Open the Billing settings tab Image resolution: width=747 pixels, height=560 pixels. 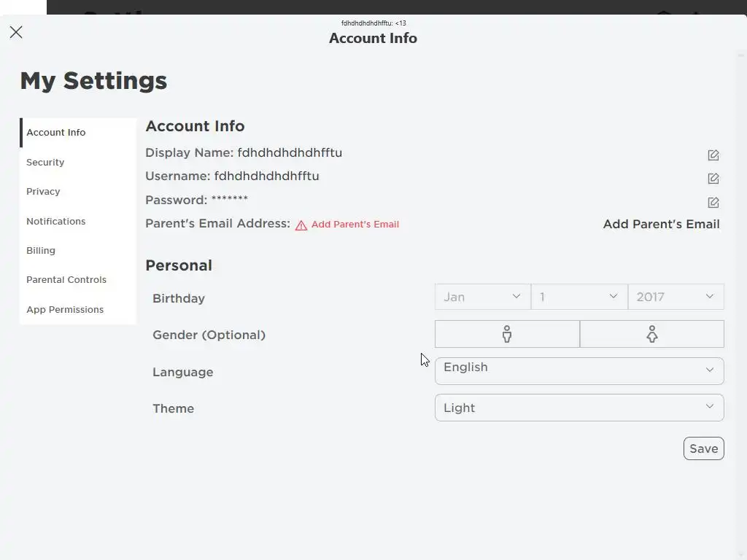41,251
